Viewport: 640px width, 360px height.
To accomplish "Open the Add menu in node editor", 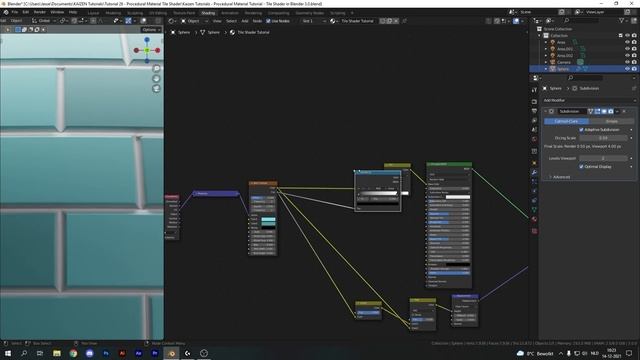I will (x=244, y=21).
